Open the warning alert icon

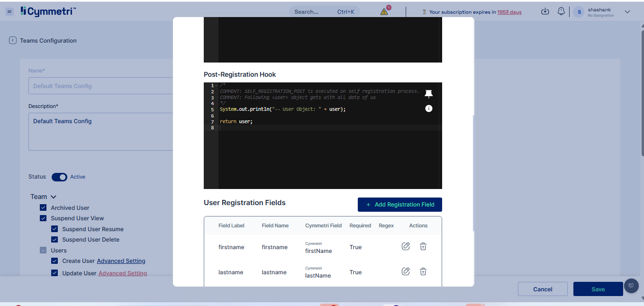384,11
